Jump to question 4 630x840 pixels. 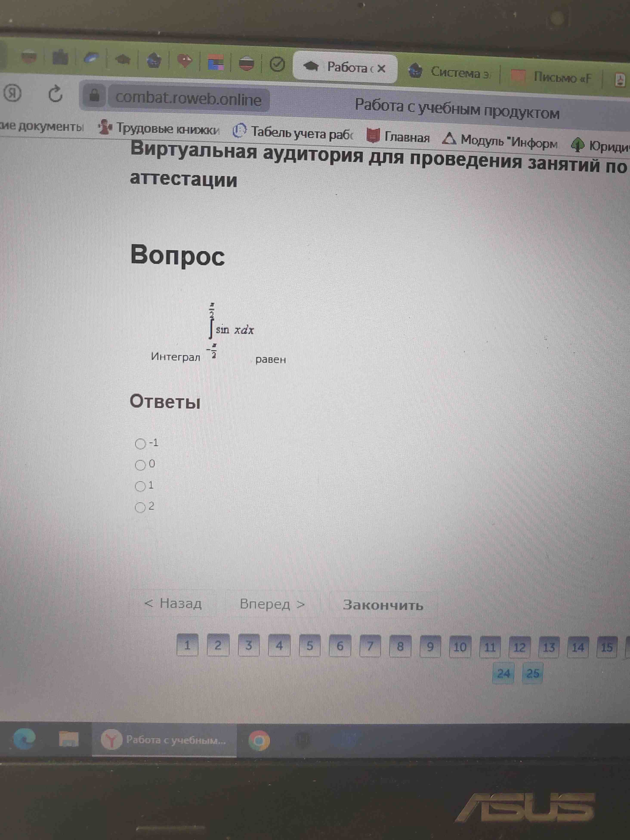point(279,645)
